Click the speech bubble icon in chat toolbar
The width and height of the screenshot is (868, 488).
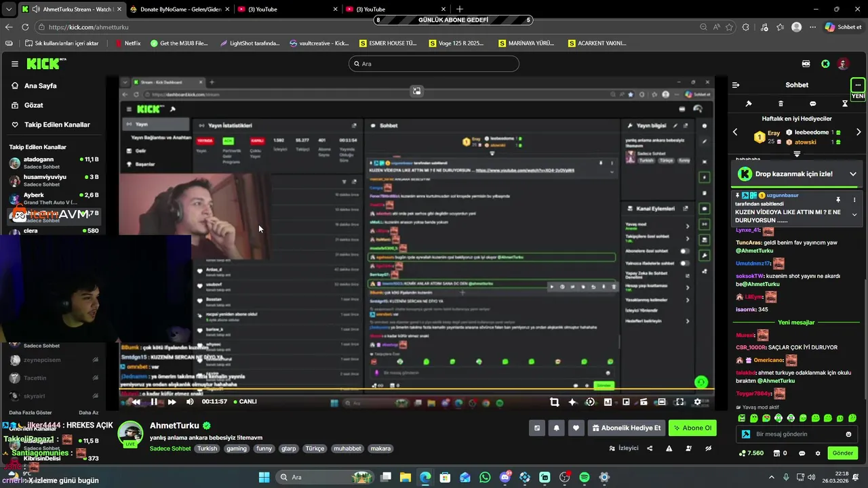[812, 104]
